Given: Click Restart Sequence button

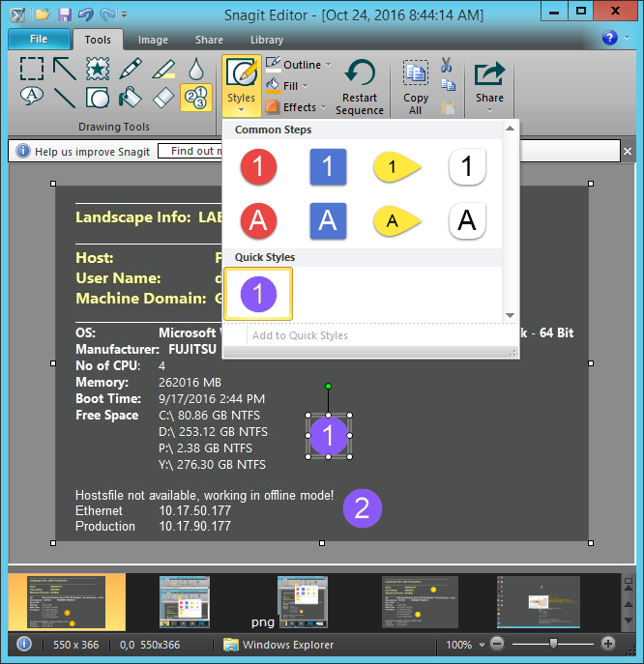Looking at the screenshot, I should [x=360, y=87].
